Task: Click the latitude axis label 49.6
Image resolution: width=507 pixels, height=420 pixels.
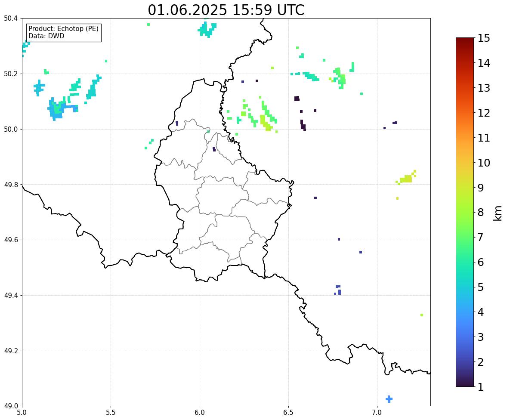Action: click(10, 240)
